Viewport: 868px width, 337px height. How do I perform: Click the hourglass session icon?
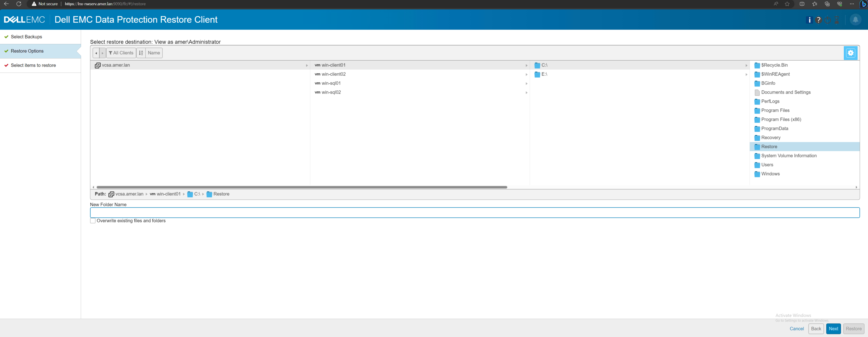[837, 20]
